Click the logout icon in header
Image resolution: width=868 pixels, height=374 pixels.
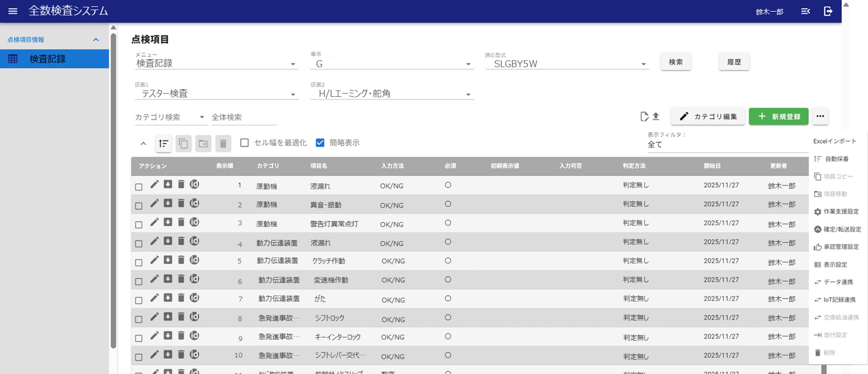coord(828,11)
